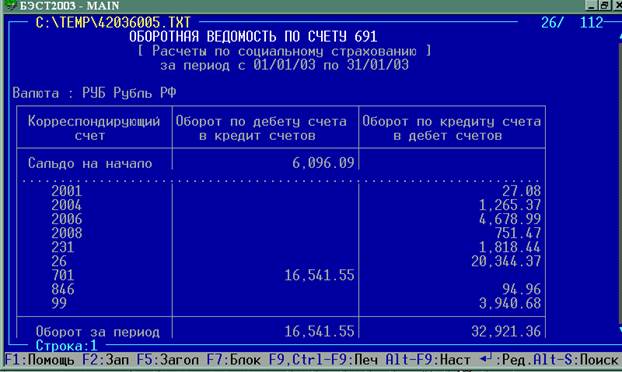Click column header Корреспондирующий счет

click(x=94, y=128)
